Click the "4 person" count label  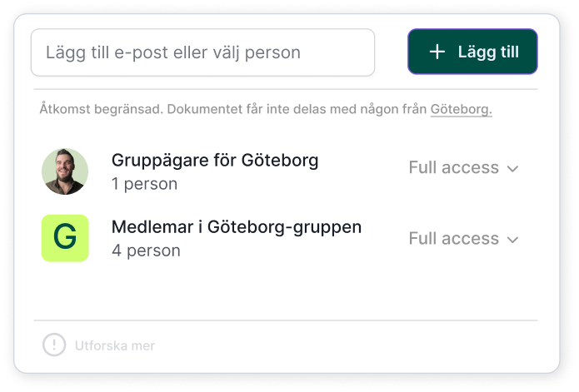(x=146, y=251)
